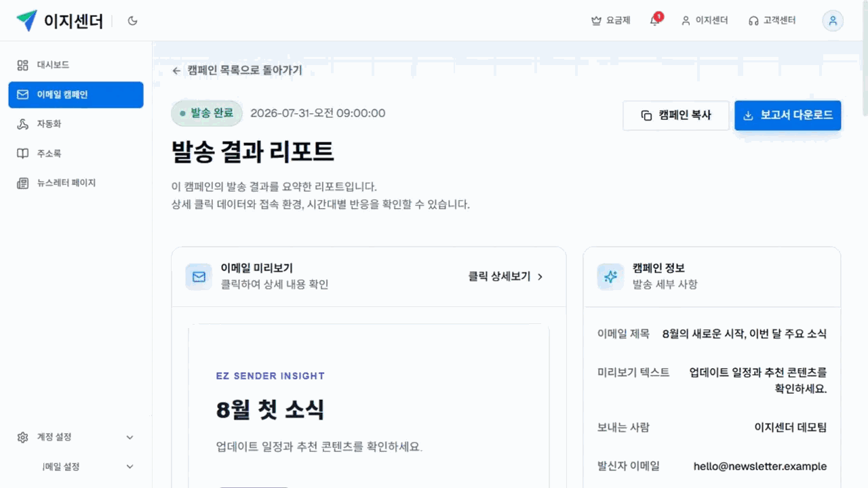Click the 캠페인 정보 sparkle icon
This screenshot has width=868, height=488.
point(610,277)
